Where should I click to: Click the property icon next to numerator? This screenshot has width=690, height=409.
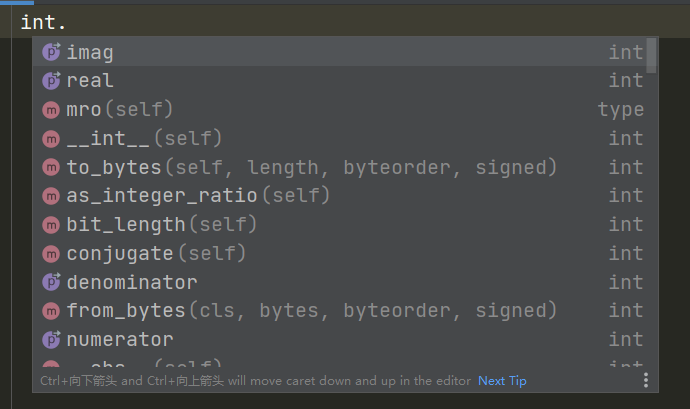tap(51, 340)
